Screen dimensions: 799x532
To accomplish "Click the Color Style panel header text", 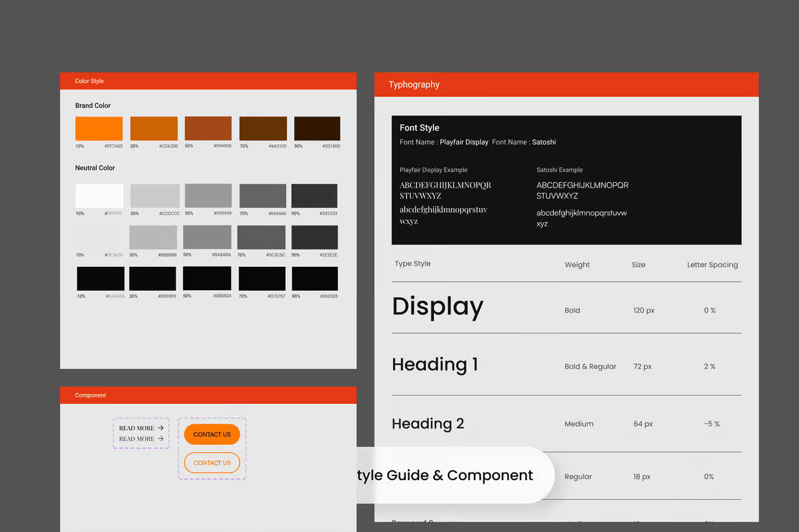I will tap(89, 81).
